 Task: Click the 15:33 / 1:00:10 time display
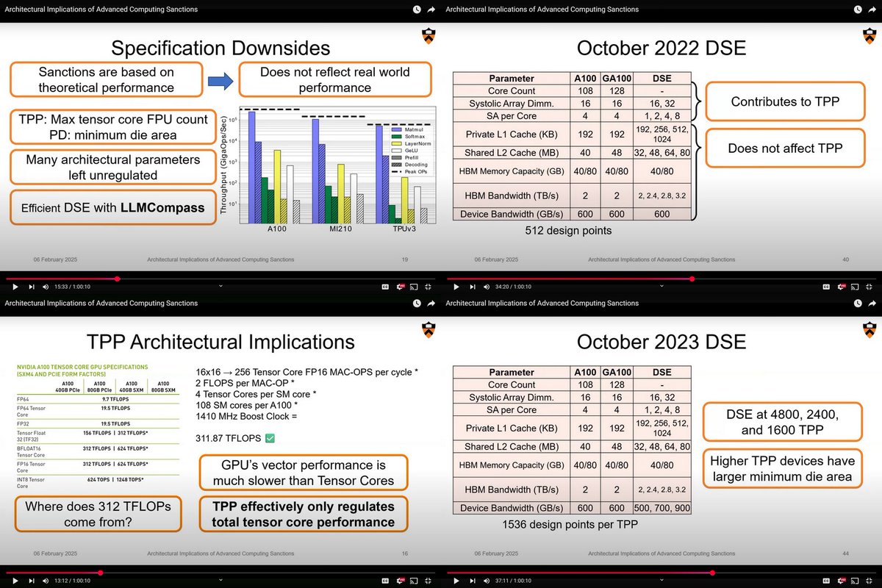(x=72, y=287)
